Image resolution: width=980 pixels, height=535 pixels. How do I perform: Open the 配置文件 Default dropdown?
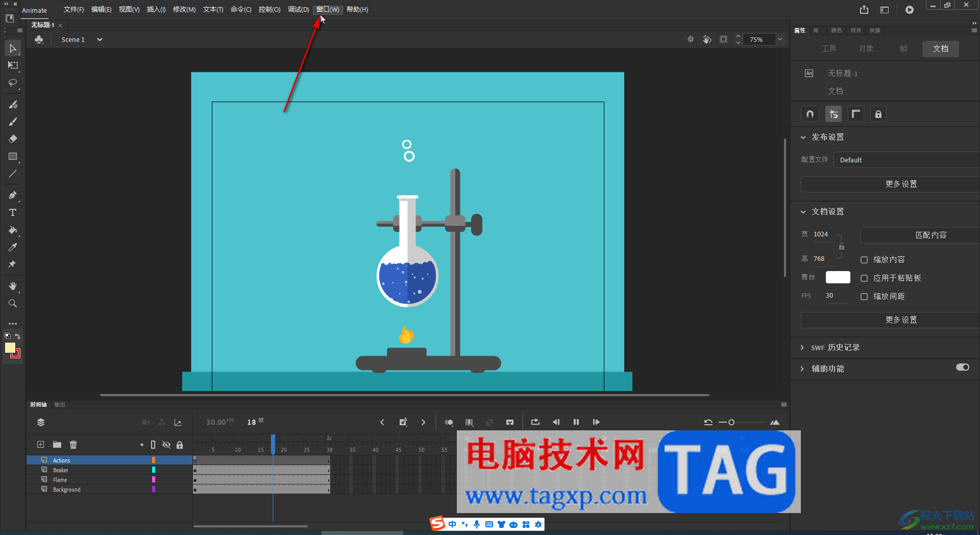[x=906, y=160]
